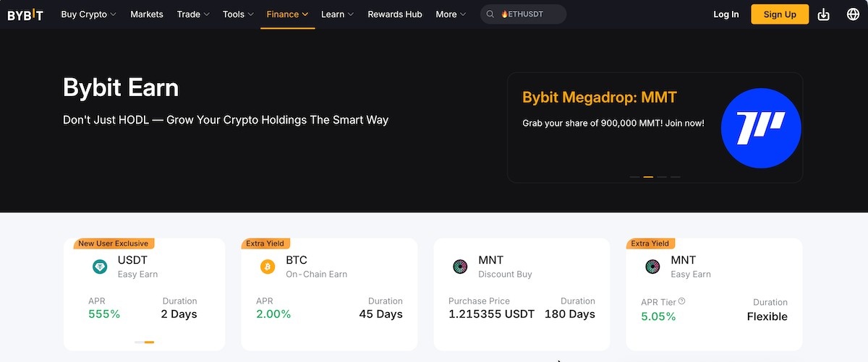This screenshot has width=868, height=362.
Task: Open the Finance menu dropdown
Action: (287, 14)
